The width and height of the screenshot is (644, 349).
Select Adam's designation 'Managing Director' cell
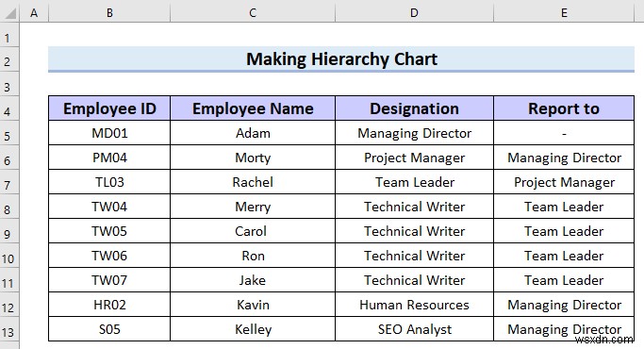[415, 133]
